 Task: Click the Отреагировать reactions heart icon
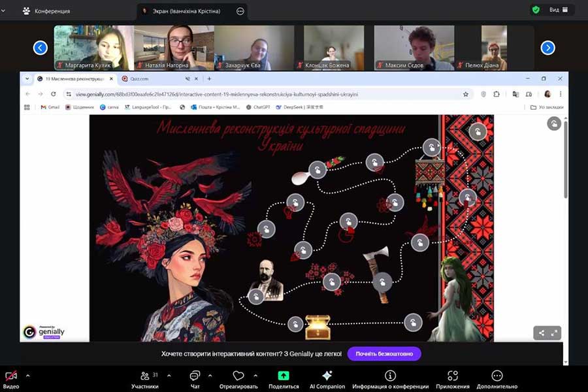point(238,376)
